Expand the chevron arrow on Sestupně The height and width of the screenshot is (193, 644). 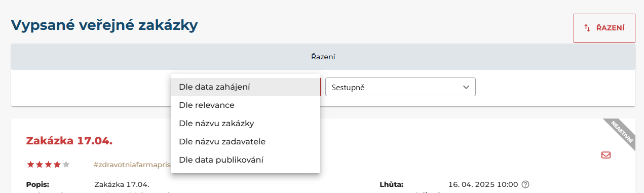[466, 87]
